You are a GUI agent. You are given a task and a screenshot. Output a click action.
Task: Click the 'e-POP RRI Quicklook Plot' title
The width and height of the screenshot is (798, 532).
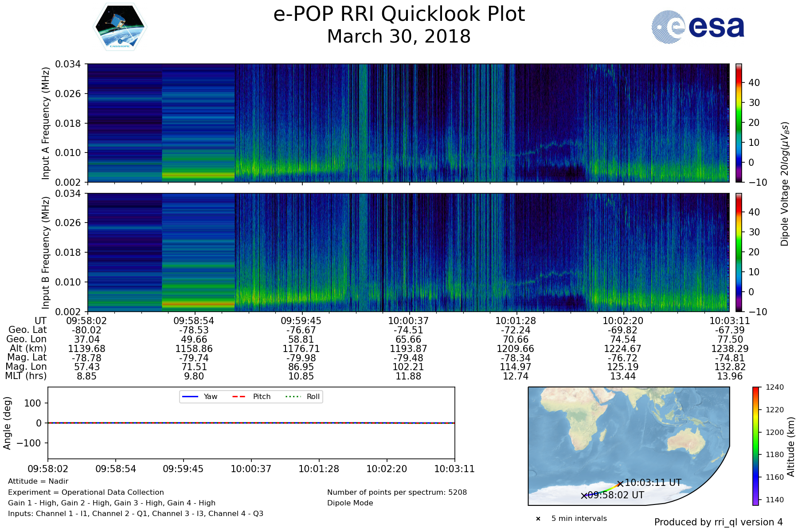[x=399, y=14]
